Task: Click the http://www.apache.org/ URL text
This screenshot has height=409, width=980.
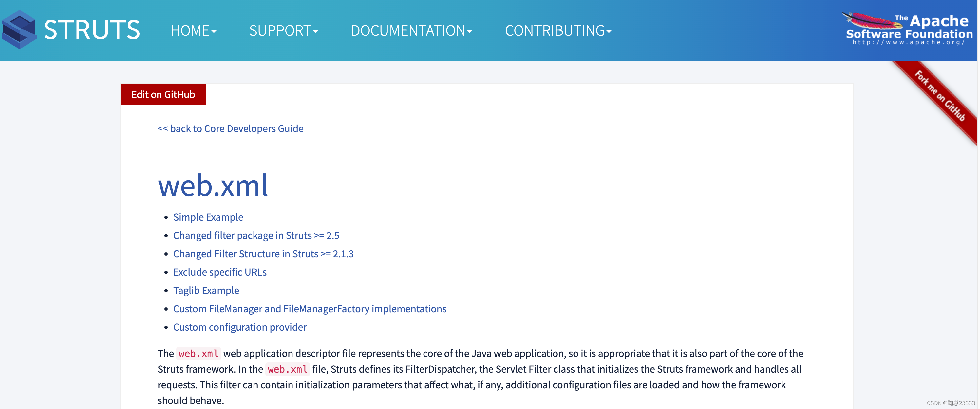Action: (x=909, y=42)
